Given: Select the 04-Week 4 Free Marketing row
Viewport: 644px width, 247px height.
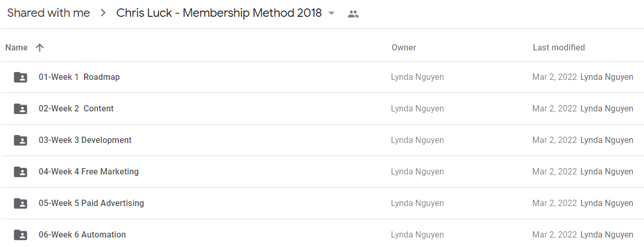Looking at the screenshot, I should click(322, 172).
